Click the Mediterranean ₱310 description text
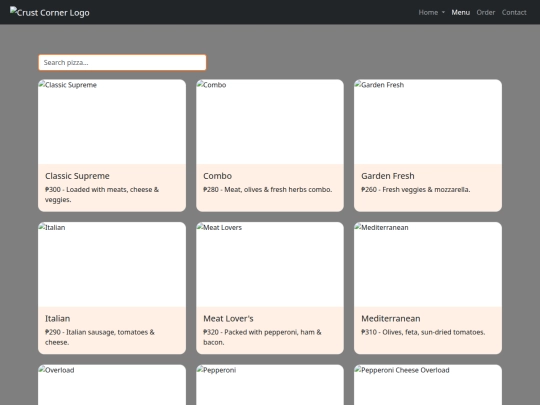 pos(423,332)
